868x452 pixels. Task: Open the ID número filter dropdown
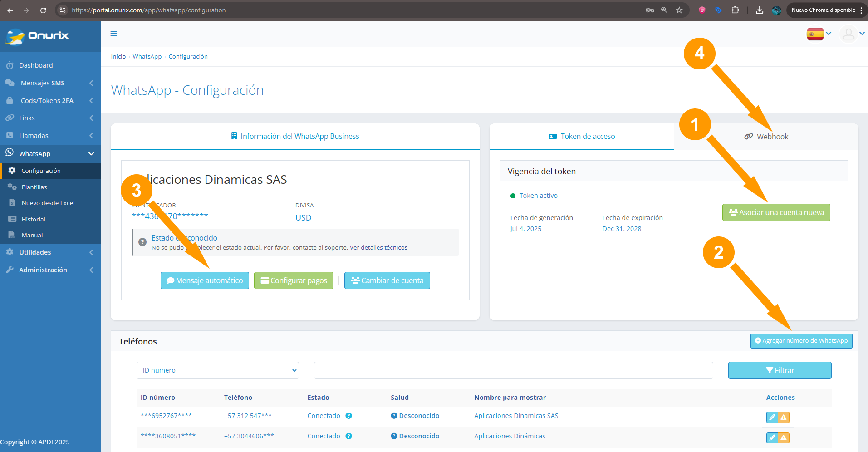click(x=218, y=370)
